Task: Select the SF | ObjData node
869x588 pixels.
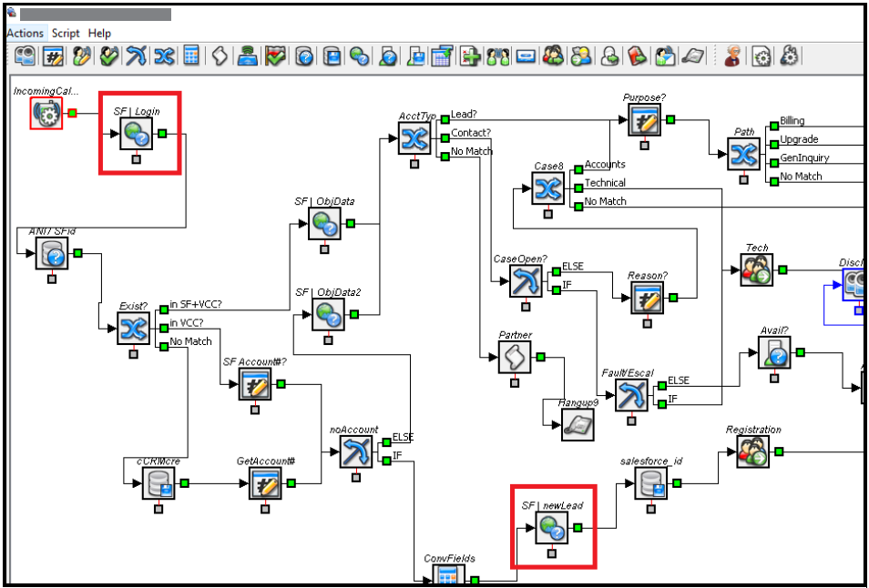Action: tap(325, 224)
